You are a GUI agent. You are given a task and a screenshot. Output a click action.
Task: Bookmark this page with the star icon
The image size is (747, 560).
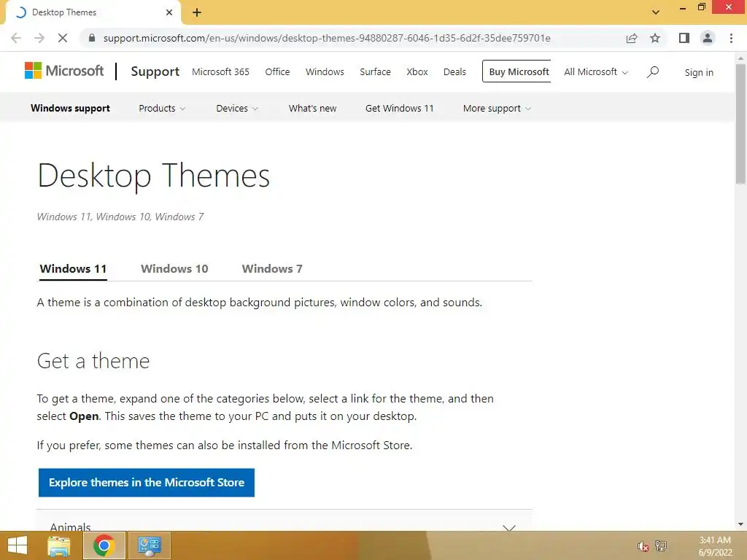pyautogui.click(x=655, y=38)
